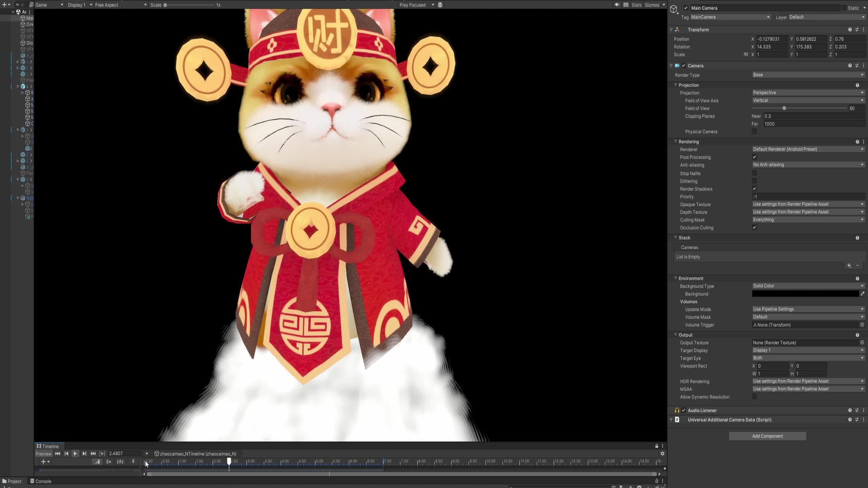868x488 pixels.
Task: Select the Project tab at the bottom
Action: pyautogui.click(x=13, y=481)
